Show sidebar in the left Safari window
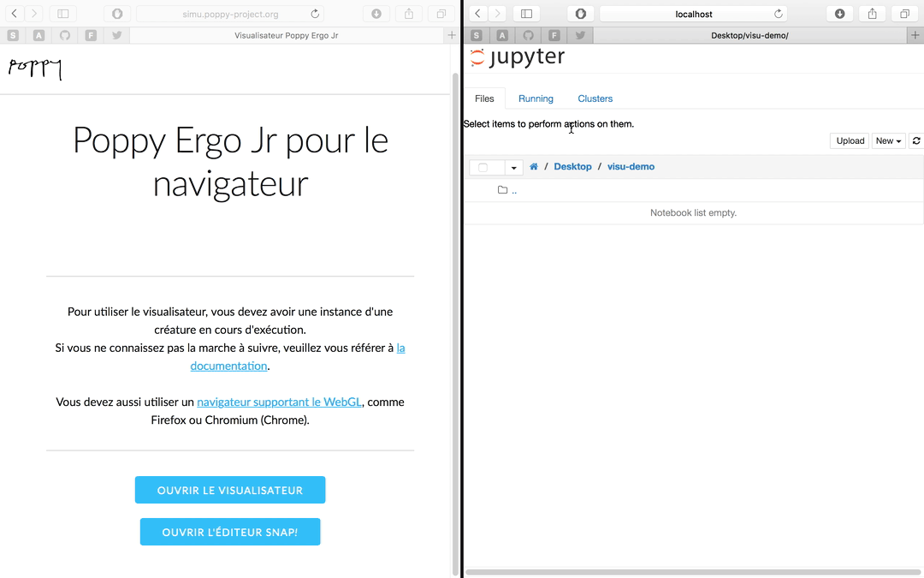Image resolution: width=924 pixels, height=578 pixels. click(63, 14)
